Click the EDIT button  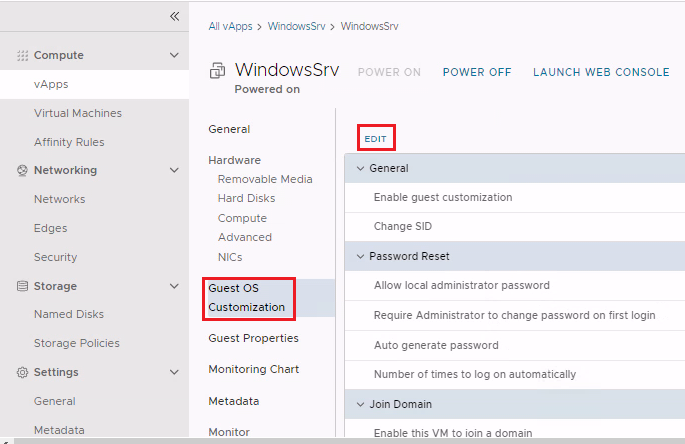click(x=376, y=138)
